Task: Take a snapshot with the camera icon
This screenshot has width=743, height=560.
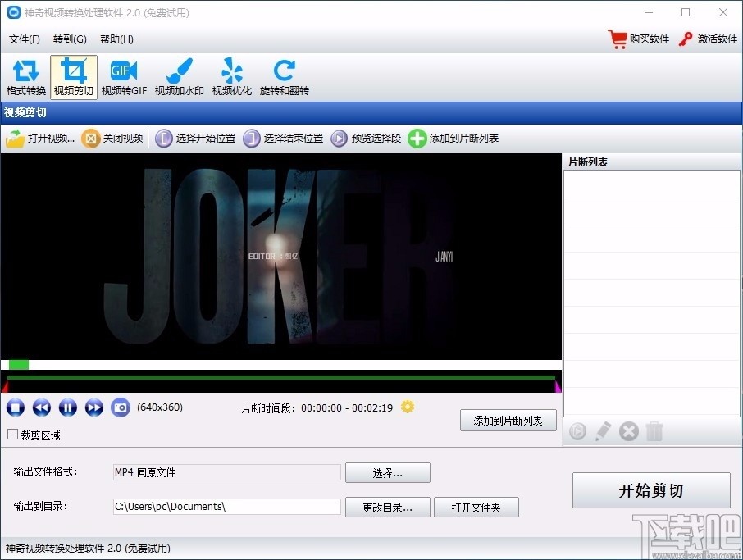Action: tap(121, 407)
